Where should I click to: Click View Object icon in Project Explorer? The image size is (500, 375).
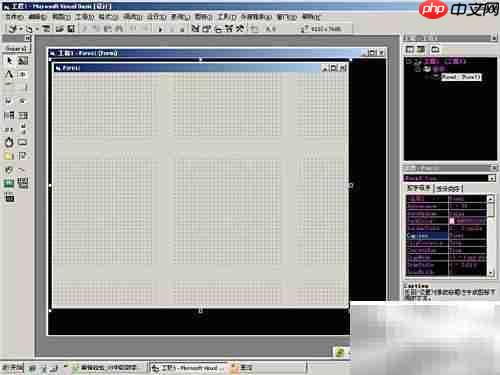coord(421,50)
